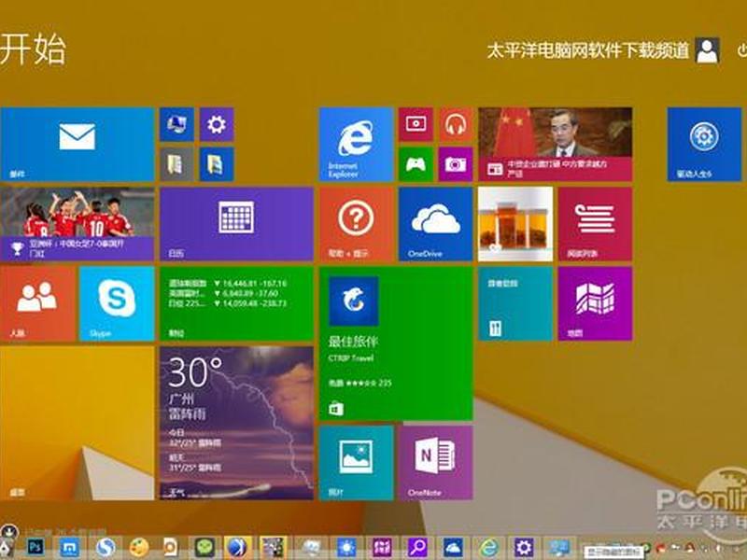Open Photoshop from the taskbar

click(x=35, y=548)
